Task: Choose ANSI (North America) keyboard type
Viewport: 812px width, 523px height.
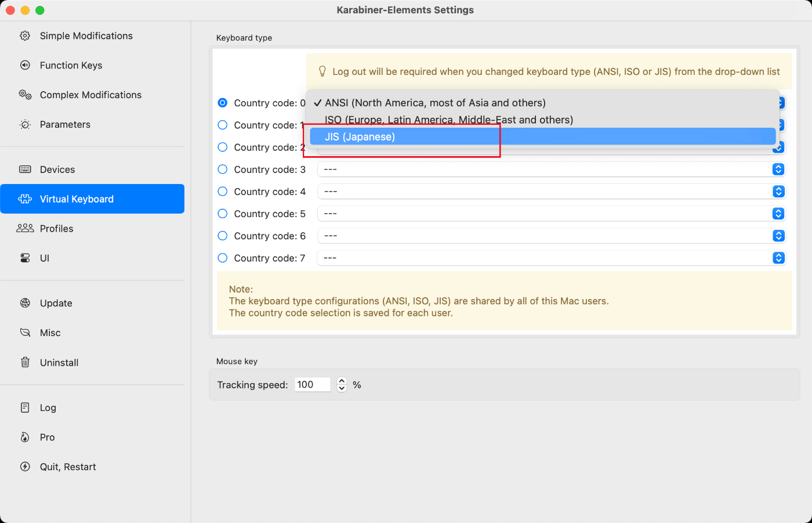Action: pos(543,103)
